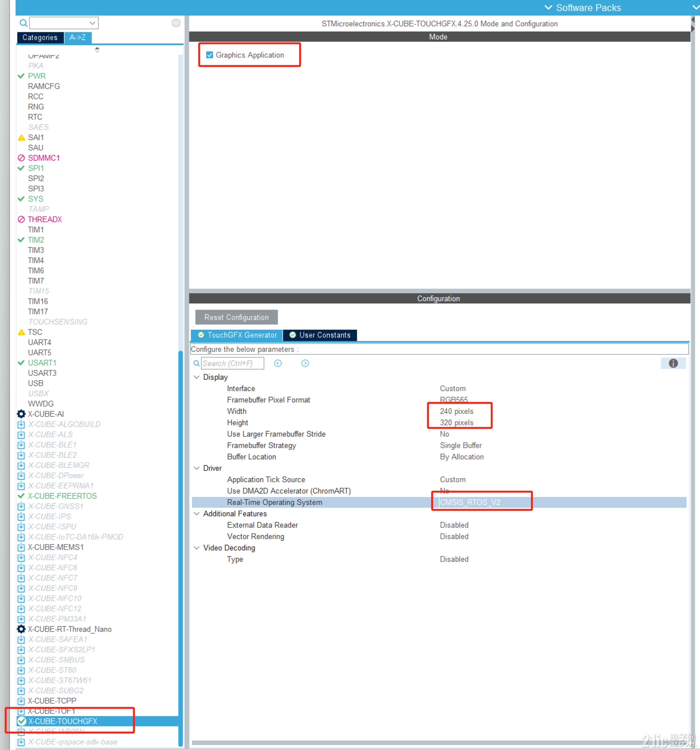Click the category search magnifier icon
Viewport: 700px width, 750px height.
pyautogui.click(x=23, y=23)
